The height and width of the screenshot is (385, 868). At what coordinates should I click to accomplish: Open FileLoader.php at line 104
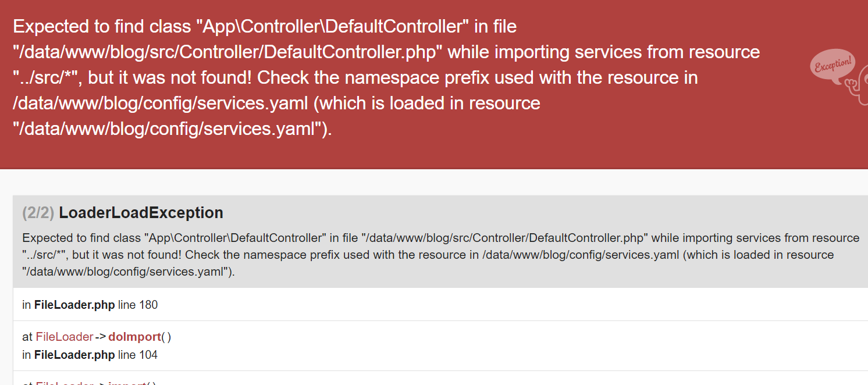74,355
